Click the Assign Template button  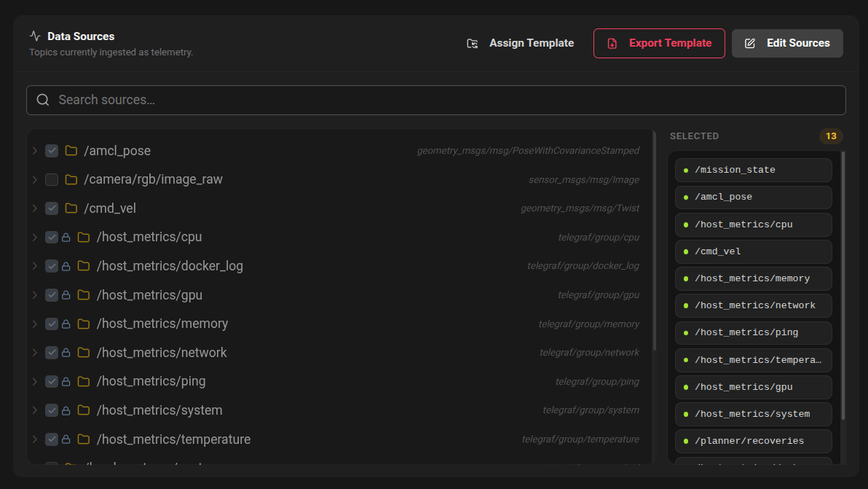click(x=521, y=43)
